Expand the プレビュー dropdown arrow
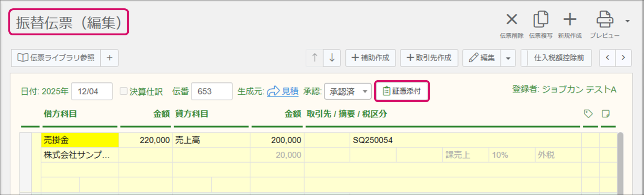 [628, 21]
